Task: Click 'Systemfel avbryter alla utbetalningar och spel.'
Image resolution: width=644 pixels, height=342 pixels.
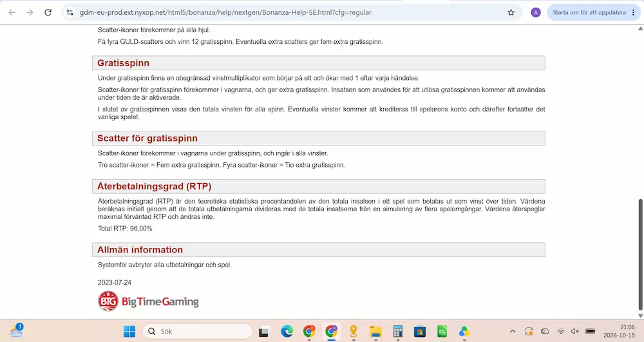Action: coord(165,265)
